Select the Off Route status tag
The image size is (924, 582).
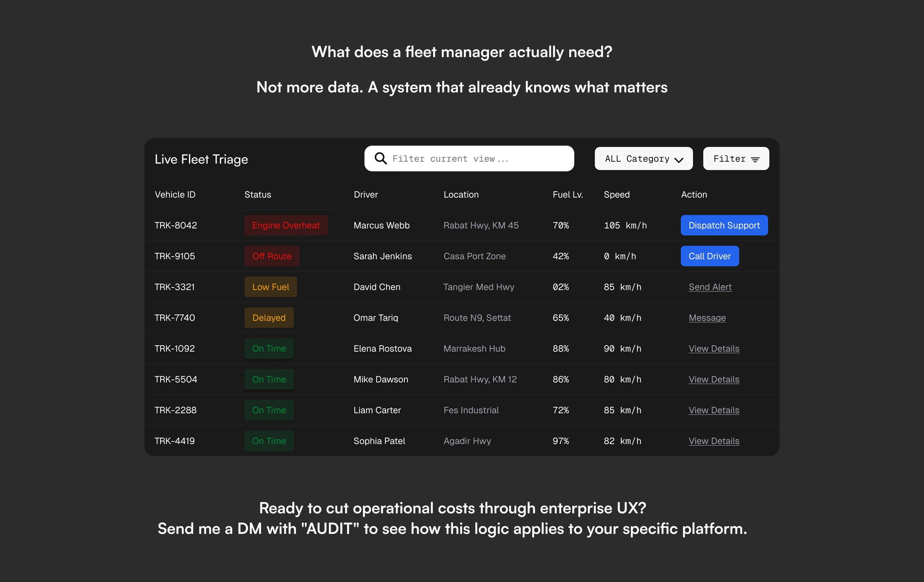coord(272,256)
